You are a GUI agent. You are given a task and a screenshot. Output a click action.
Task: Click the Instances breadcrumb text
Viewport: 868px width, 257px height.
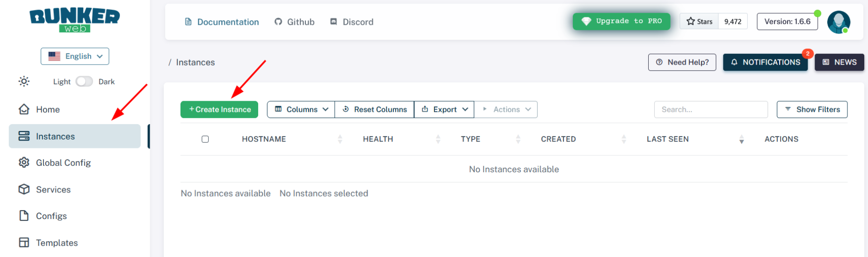point(195,62)
